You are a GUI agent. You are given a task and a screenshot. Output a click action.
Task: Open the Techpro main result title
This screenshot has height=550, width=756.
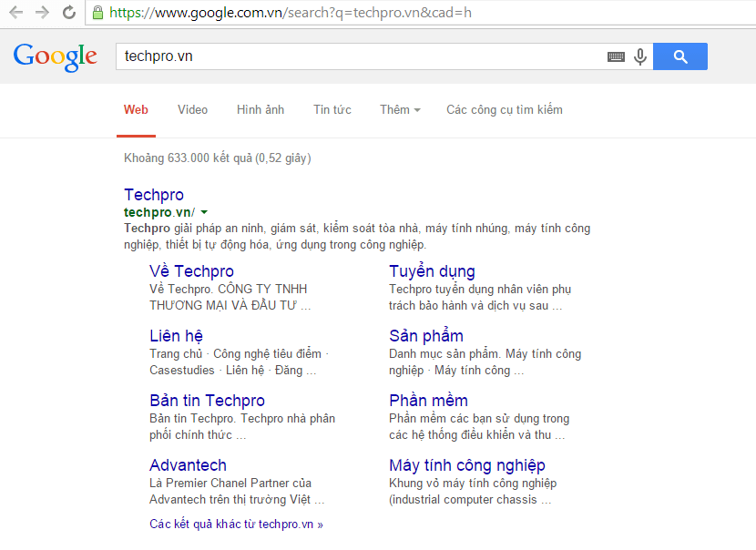point(154,195)
